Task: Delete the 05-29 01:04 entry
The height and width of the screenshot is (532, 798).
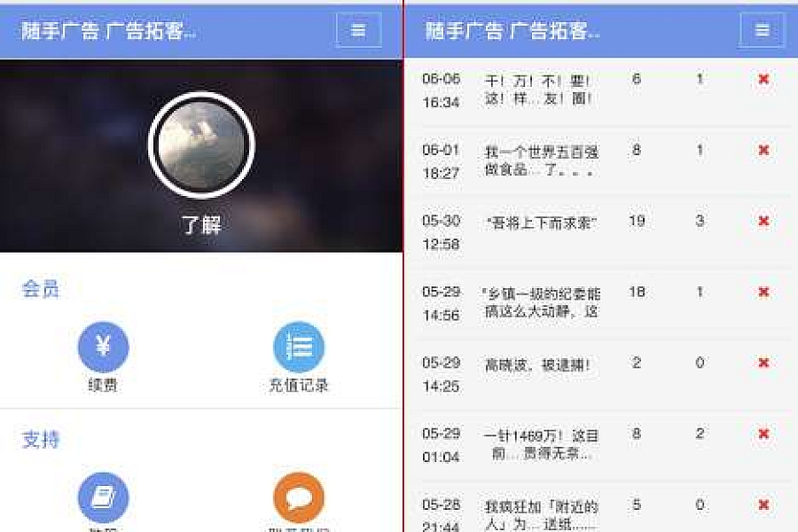Action: (x=763, y=434)
